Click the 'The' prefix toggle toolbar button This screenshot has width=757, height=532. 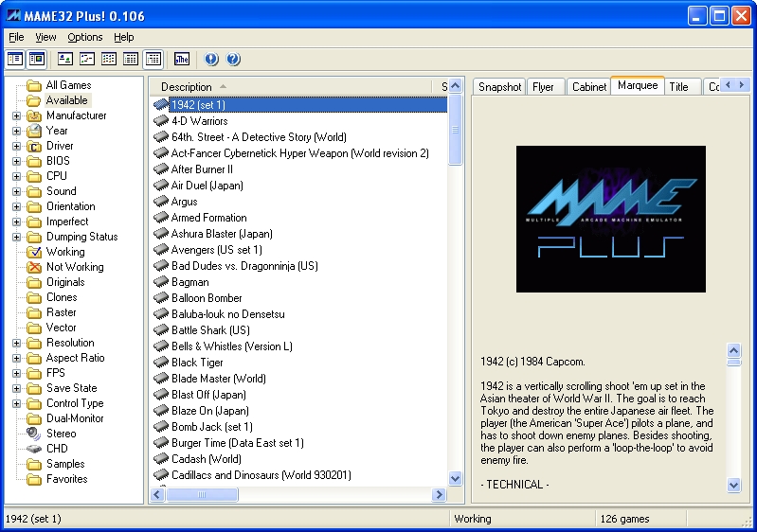(181, 59)
